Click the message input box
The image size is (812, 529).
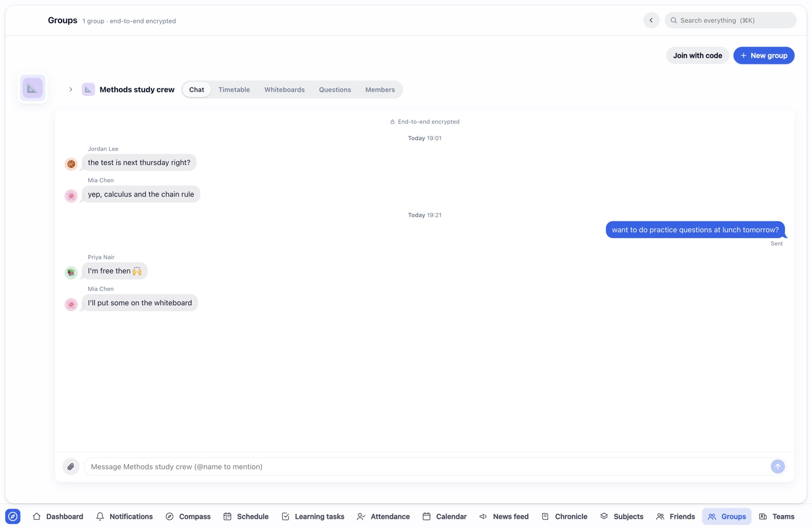pyautogui.click(x=426, y=467)
